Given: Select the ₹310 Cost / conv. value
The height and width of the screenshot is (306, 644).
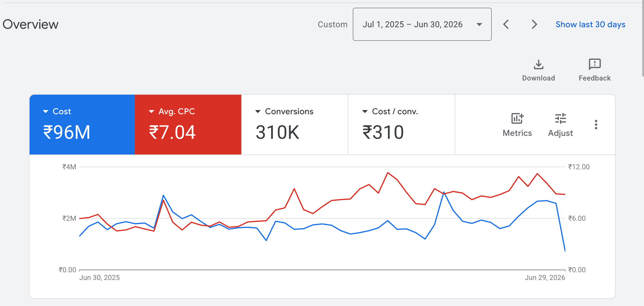Looking at the screenshot, I should [x=383, y=132].
